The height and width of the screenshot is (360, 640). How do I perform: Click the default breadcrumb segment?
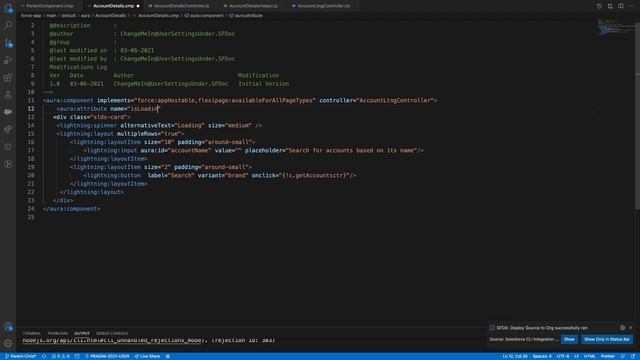(x=68, y=16)
